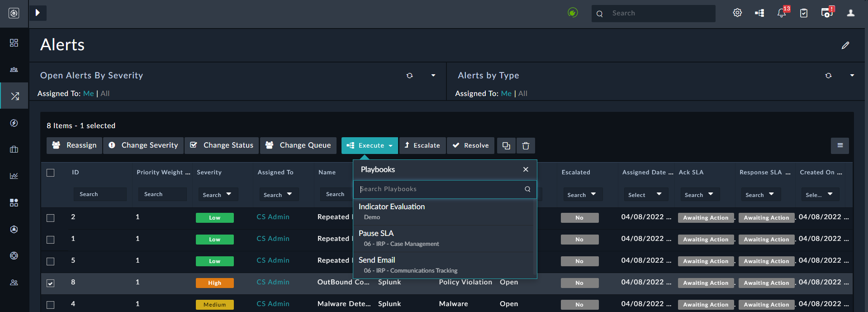
Task: Click the clone records icon
Action: (506, 145)
